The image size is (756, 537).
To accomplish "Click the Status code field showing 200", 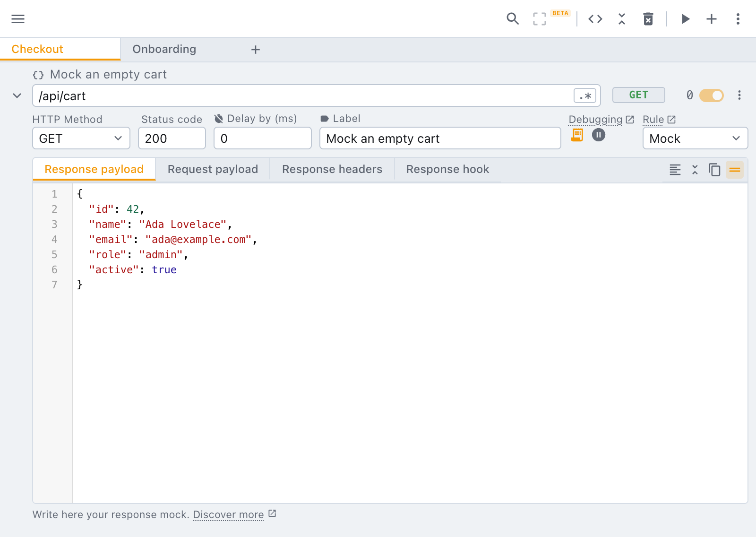I will point(172,139).
